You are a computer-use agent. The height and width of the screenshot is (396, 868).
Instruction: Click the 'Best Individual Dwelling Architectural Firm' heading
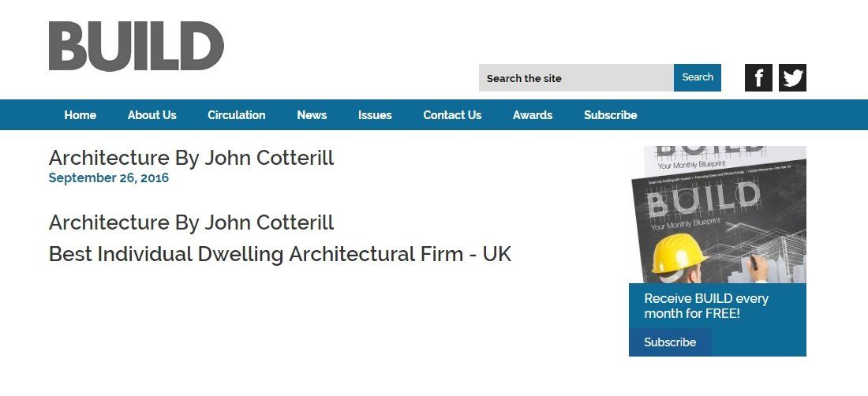click(x=280, y=255)
